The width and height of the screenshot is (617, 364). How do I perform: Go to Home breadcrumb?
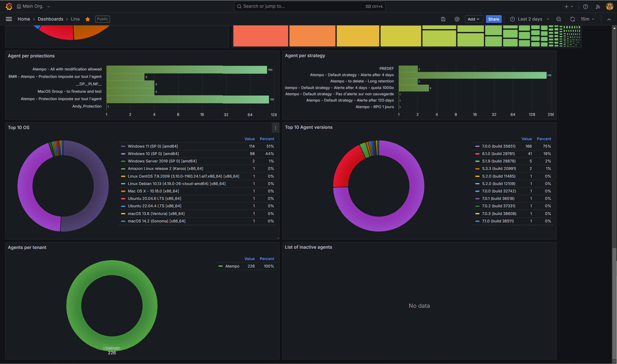[24, 19]
